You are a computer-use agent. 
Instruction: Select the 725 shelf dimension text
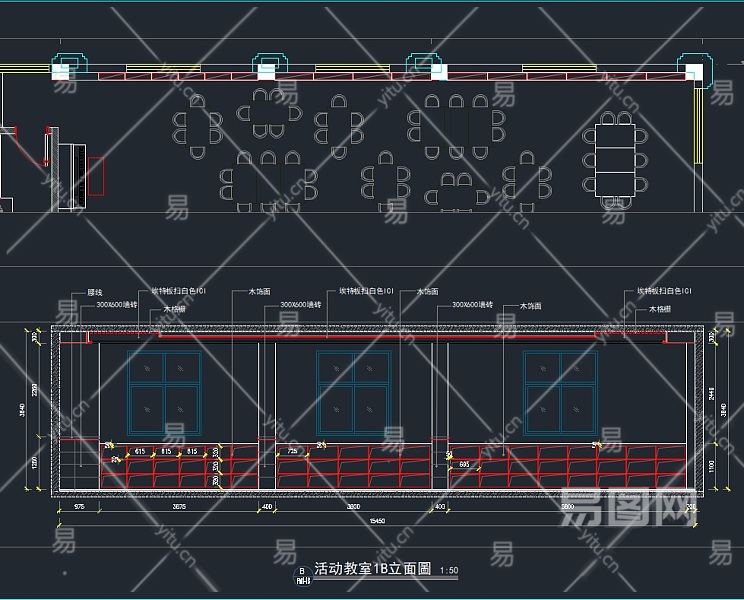[x=292, y=451]
